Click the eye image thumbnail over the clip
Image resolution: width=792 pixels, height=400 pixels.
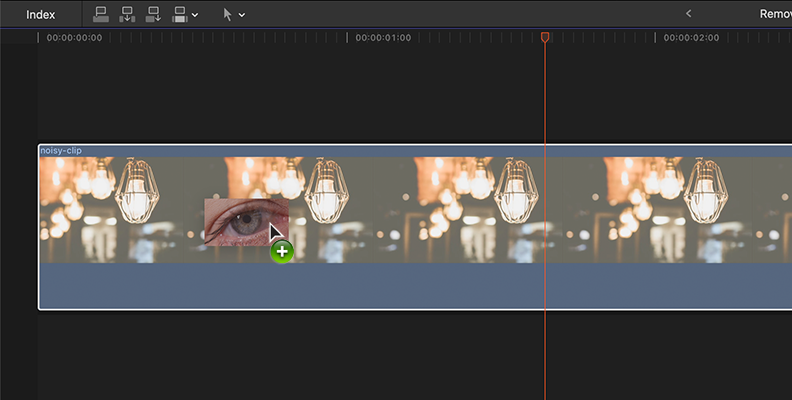[246, 222]
